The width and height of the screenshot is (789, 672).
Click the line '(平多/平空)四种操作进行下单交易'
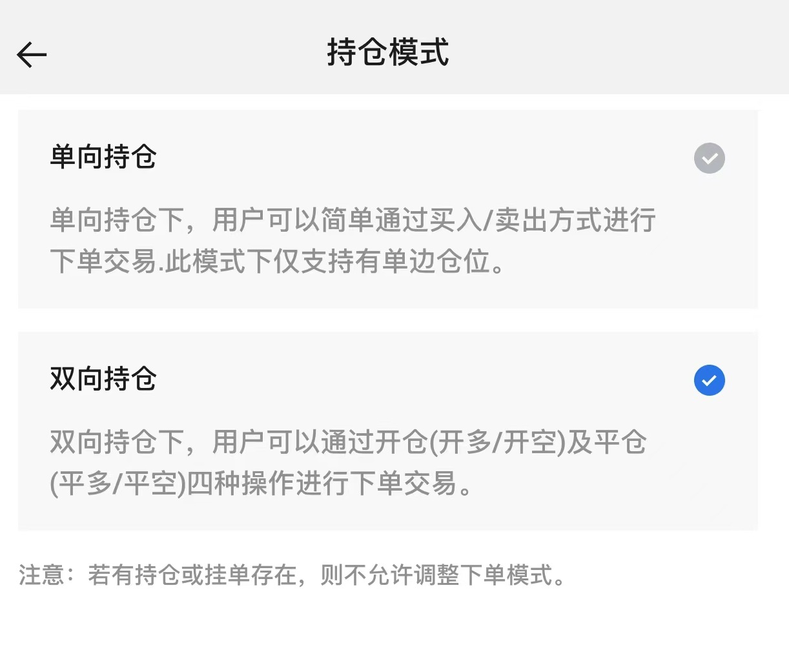[261, 484]
